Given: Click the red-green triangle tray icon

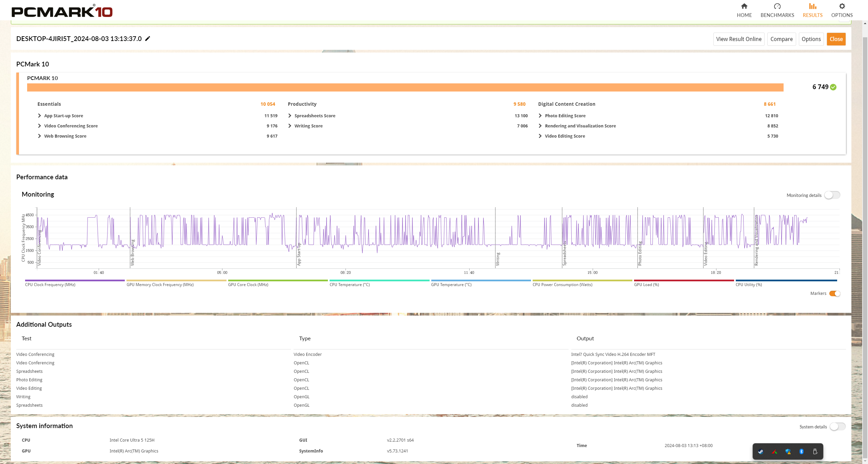Looking at the screenshot, I should [x=774, y=451].
